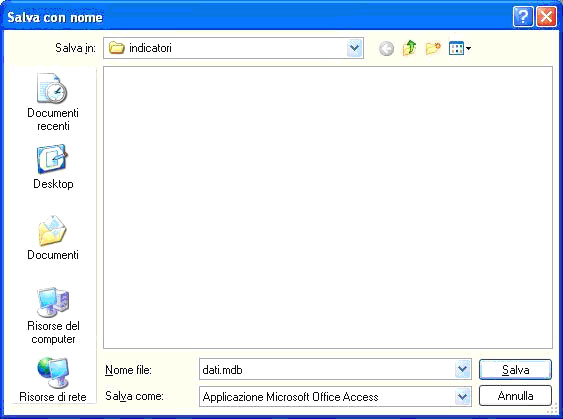Close the Salva con nome dialog
Screen dimensions: 563x419
[546, 17]
